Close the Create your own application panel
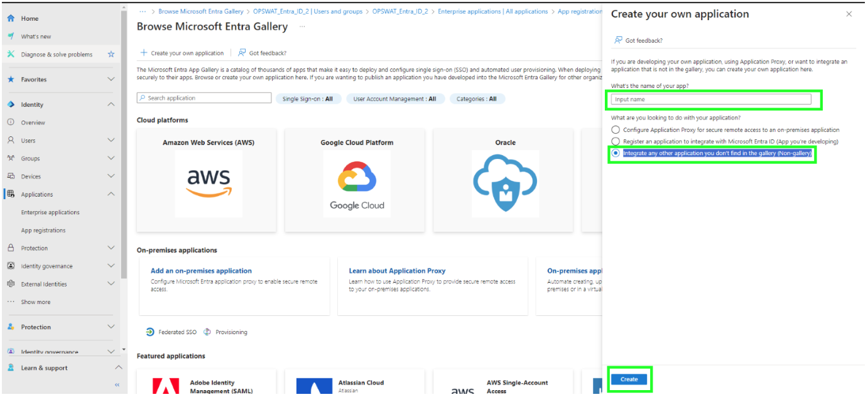This screenshot has width=868, height=397. (849, 14)
